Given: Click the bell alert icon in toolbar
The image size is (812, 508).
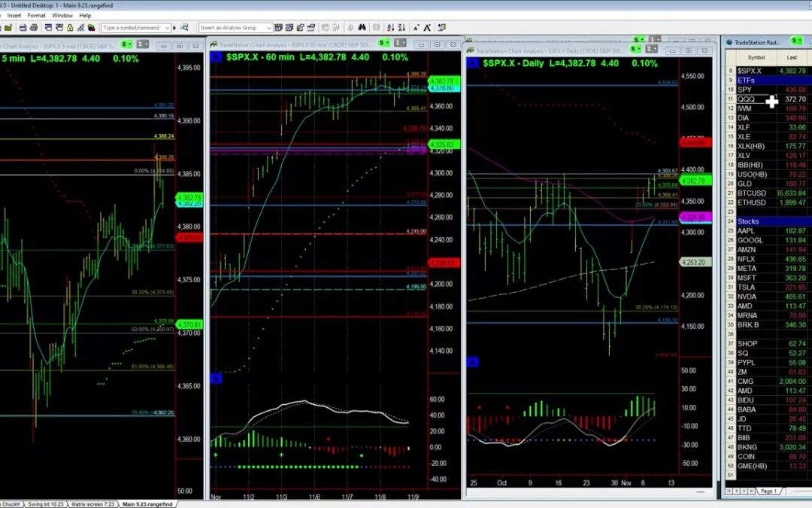Looking at the screenshot, I should coord(350,28).
